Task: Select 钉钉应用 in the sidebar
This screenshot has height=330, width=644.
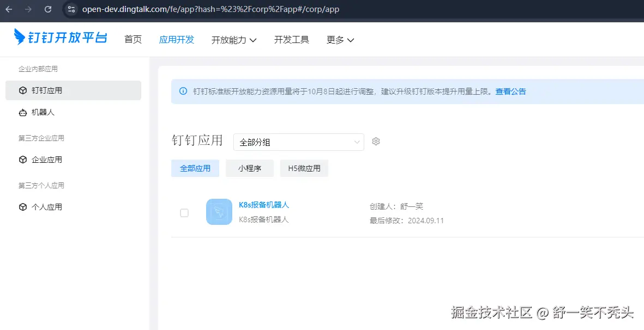Action: pyautogui.click(x=73, y=90)
